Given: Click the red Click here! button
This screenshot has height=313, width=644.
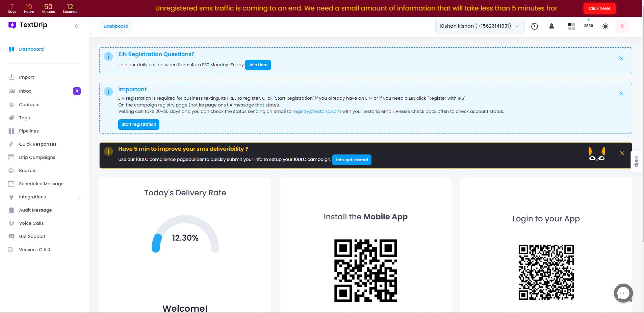Looking at the screenshot, I should 599,8.
